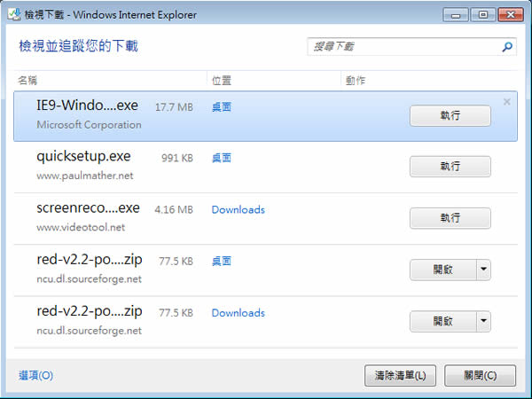
Task: Maximize the 檢視下載 window
Action: click(x=483, y=15)
